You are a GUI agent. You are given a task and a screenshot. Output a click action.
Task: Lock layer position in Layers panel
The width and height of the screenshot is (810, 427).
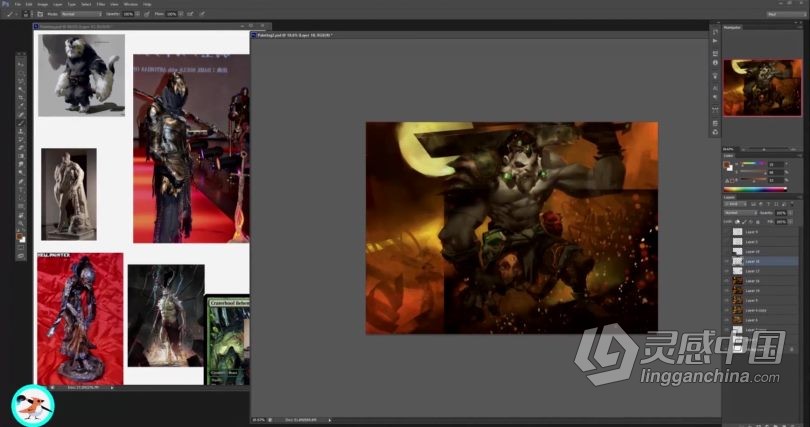[x=751, y=222]
